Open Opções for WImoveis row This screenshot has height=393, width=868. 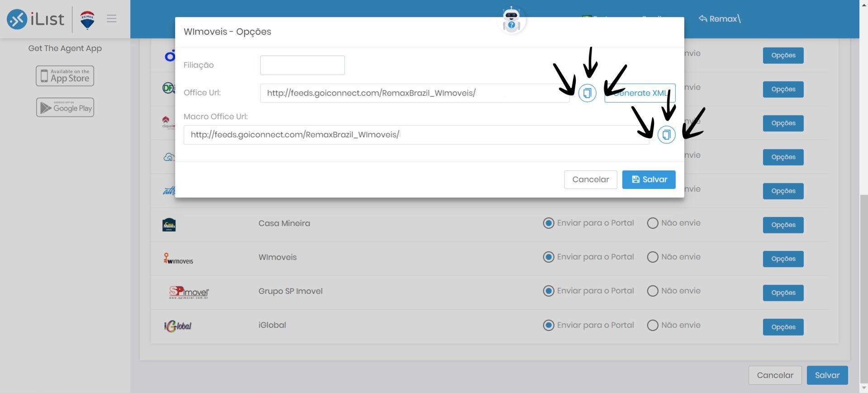[783, 259]
